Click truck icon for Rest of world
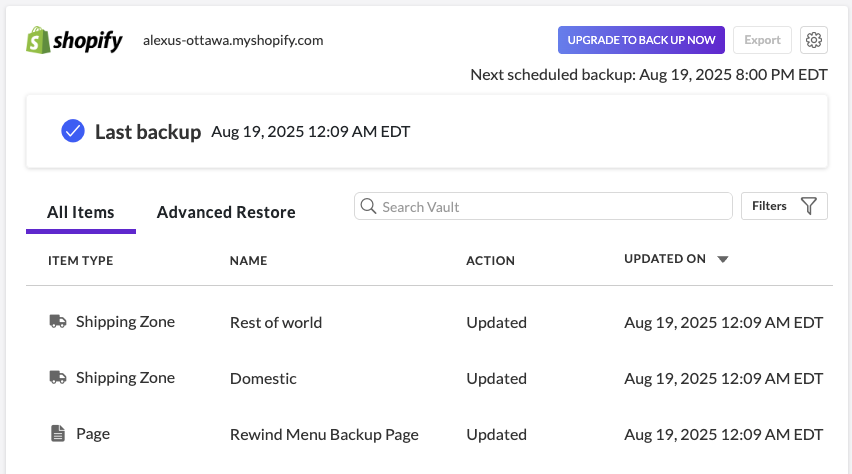Image resolution: width=852 pixels, height=474 pixels. coord(58,322)
